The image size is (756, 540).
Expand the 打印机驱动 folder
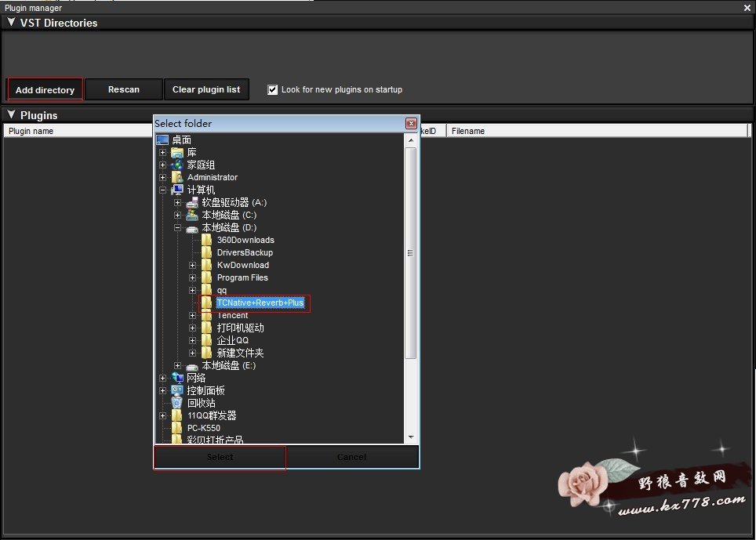(192, 328)
